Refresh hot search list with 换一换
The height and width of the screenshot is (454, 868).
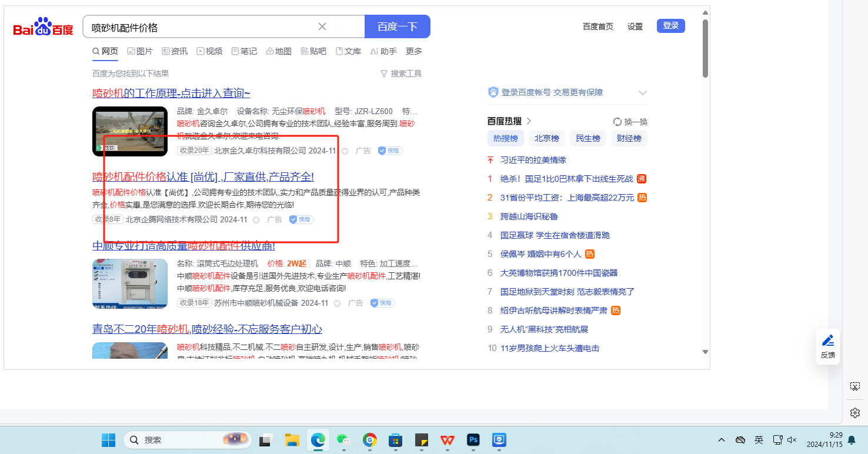630,122
